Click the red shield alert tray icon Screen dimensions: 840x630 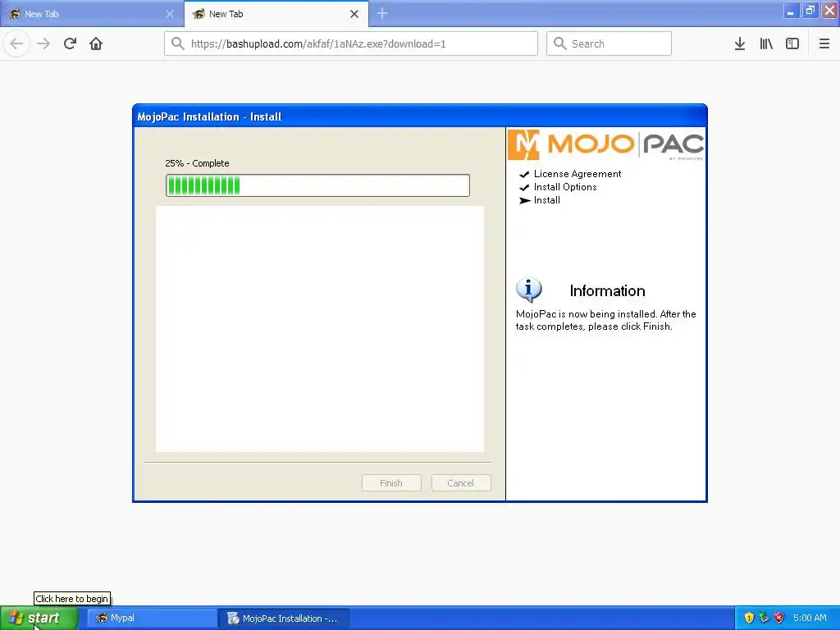[x=779, y=618]
